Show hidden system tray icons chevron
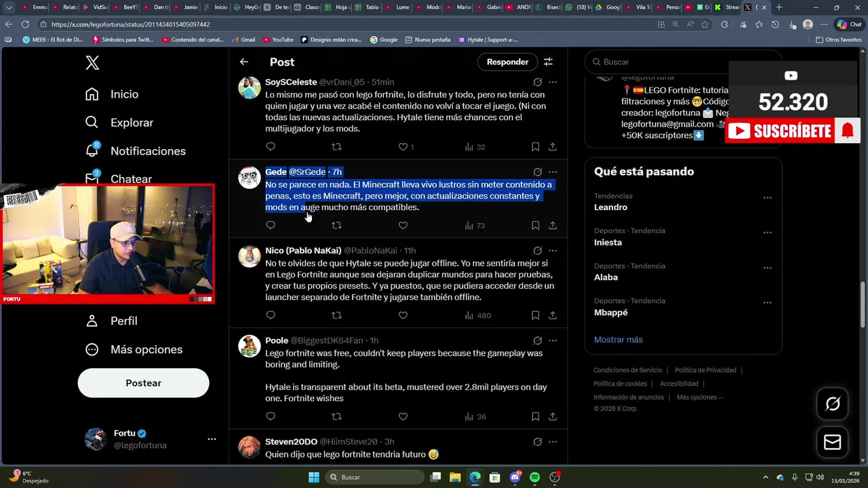Image resolution: width=868 pixels, height=488 pixels. tap(766, 477)
